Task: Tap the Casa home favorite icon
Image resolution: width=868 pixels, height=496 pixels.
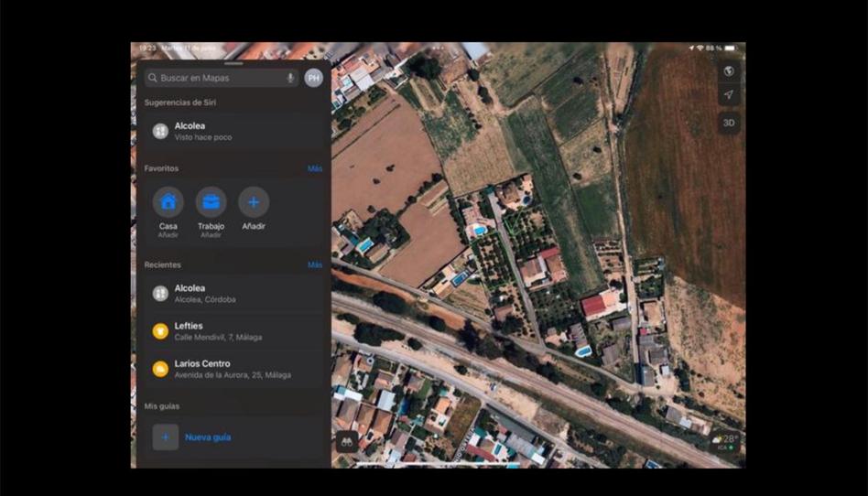Action: pyautogui.click(x=168, y=202)
